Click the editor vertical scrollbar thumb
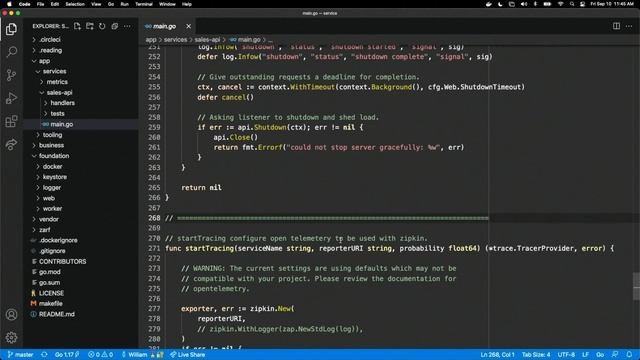640x360 pixels. 636,286
